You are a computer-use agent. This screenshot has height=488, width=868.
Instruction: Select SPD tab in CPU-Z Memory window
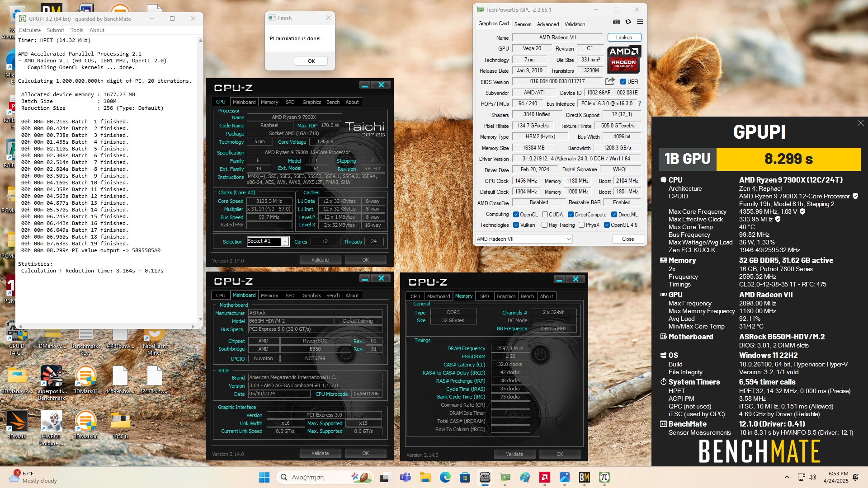tap(484, 296)
